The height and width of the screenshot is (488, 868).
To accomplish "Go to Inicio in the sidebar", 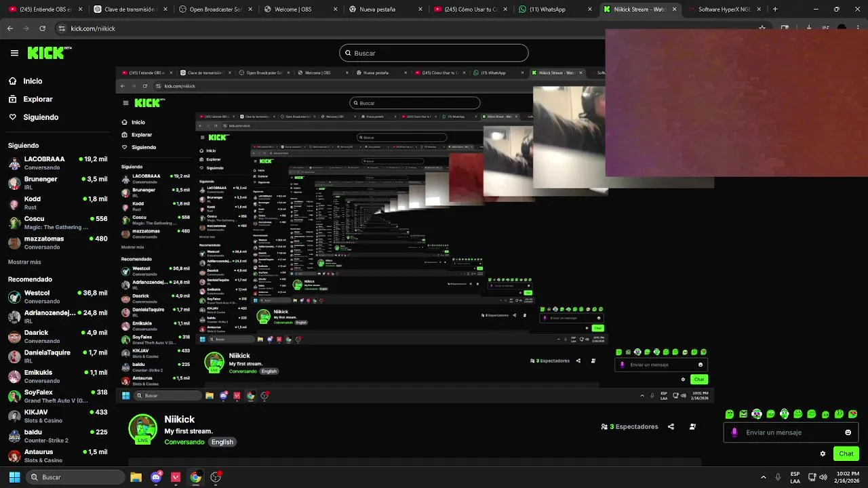I will click(x=25, y=81).
